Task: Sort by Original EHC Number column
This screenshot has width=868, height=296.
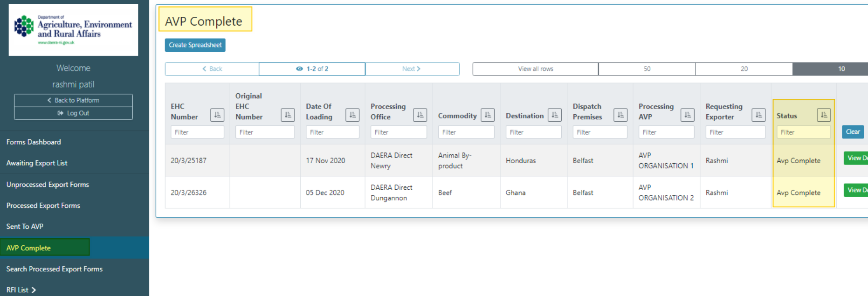Action: pyautogui.click(x=288, y=115)
